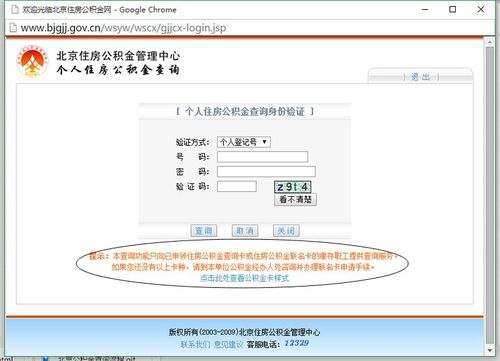Click the URL address bar text
The image size is (500, 361).
point(123,28)
